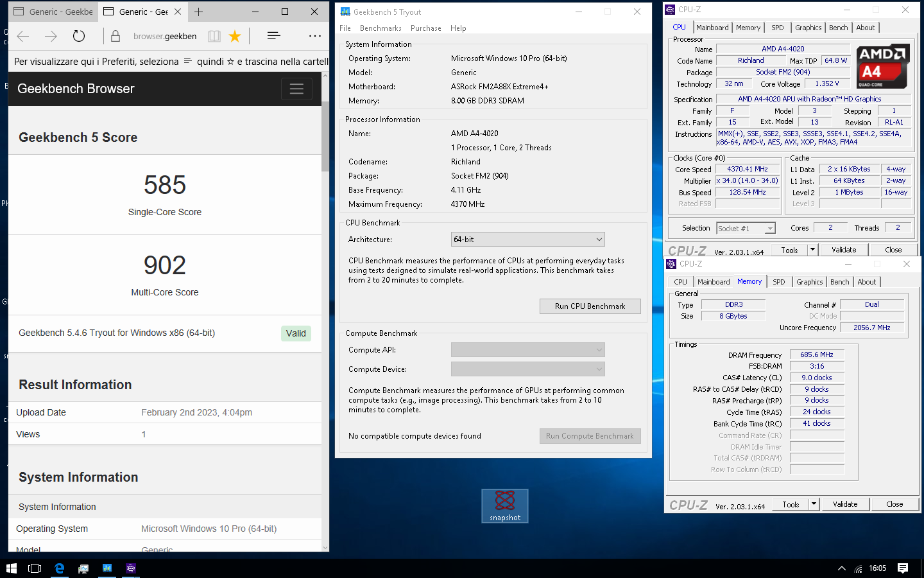Click Run CPU Benchmark button

tap(590, 306)
